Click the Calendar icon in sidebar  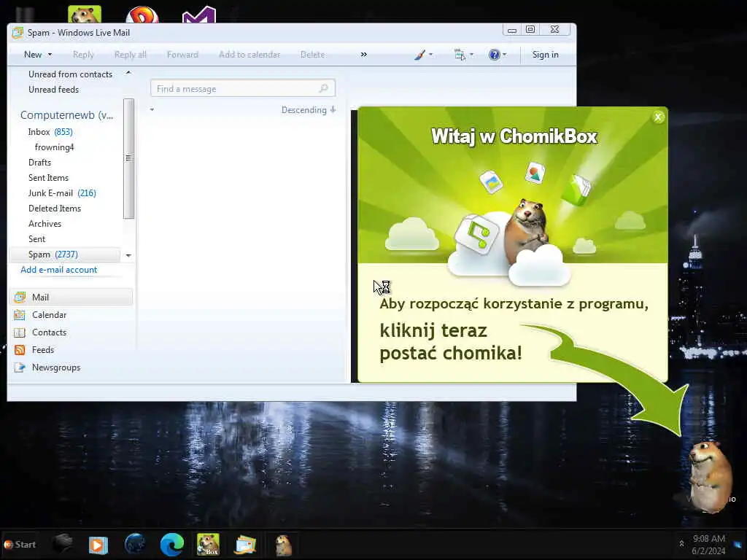20,315
